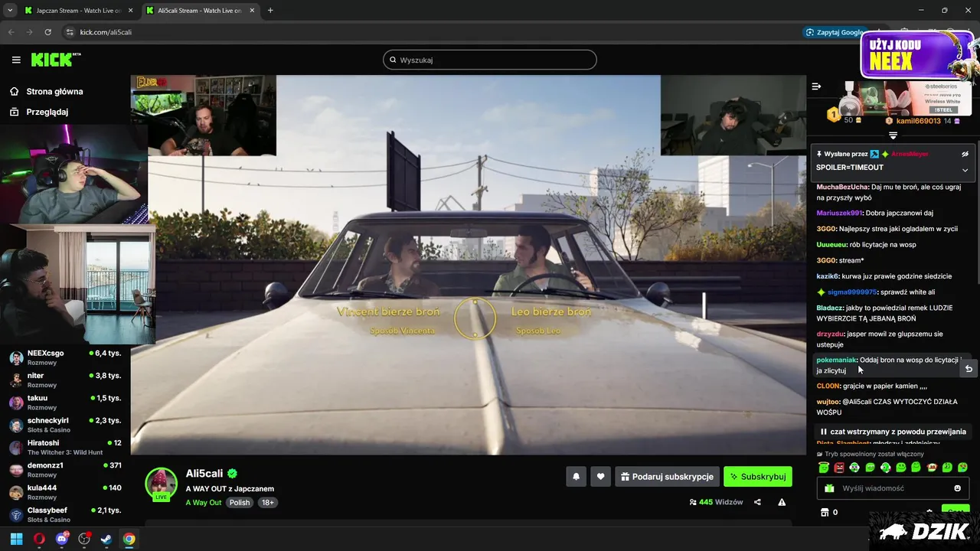
Task: Click the KICK logo
Action: (x=55, y=59)
